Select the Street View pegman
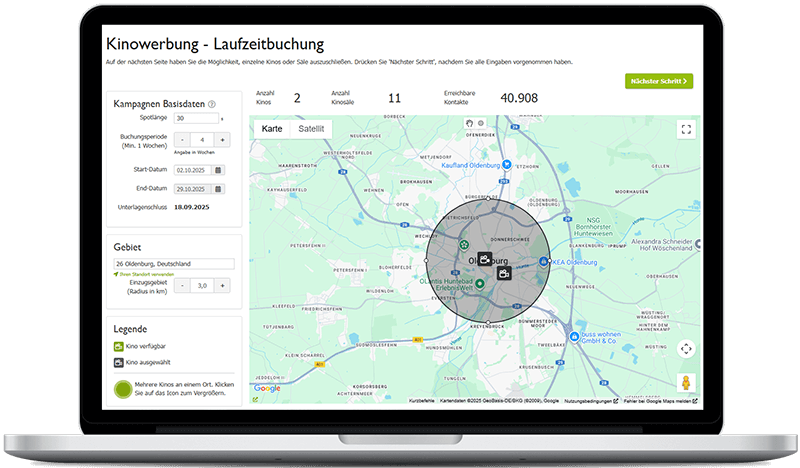This screenshot has height=468, width=800. coord(686,383)
